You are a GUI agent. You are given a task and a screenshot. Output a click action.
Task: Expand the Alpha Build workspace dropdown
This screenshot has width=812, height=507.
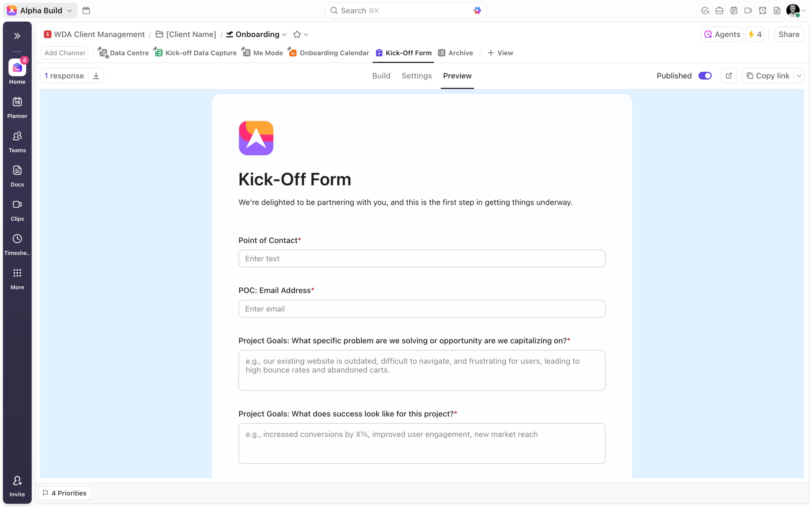click(x=70, y=10)
